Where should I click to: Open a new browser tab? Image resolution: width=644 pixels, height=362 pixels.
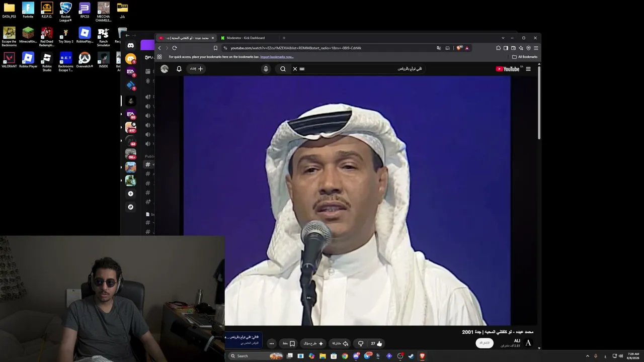click(284, 38)
